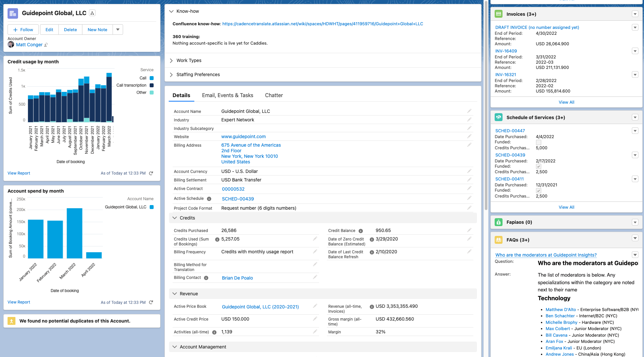Screen dimensions: 644x357
Task: Open the account hierarchy icon beside Guidepoint Global, LLC
Action: [x=92, y=13]
